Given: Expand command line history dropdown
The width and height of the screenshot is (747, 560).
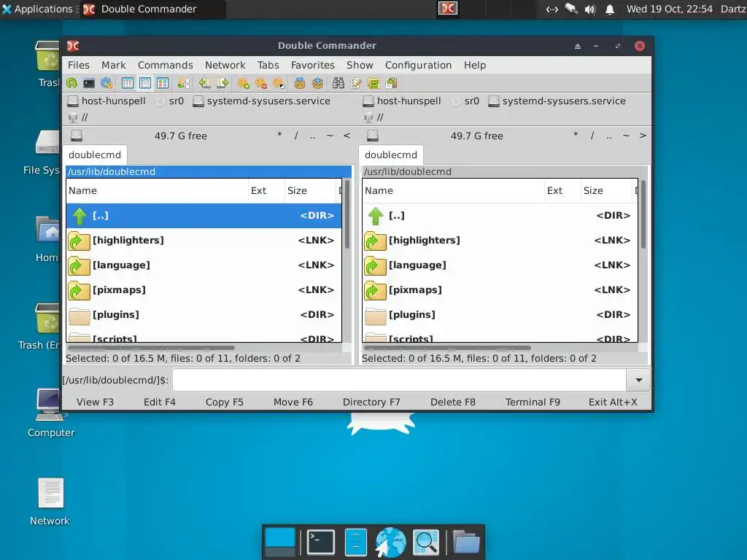Looking at the screenshot, I should [639, 380].
